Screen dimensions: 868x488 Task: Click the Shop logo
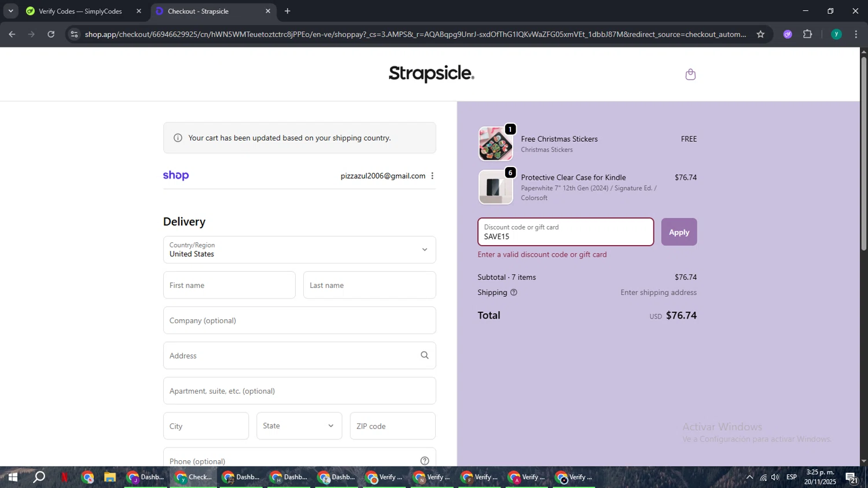176,175
